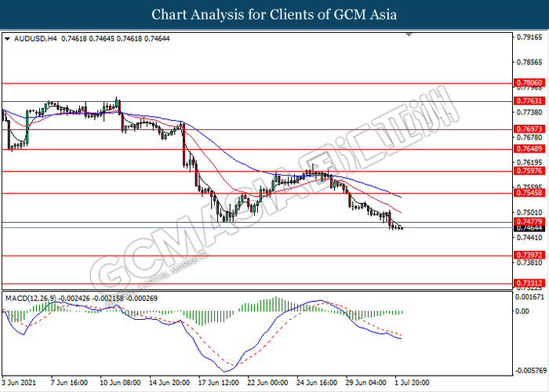Click the chart shift triangle marker at top
549x392 pixels.
pyautogui.click(x=409, y=34)
